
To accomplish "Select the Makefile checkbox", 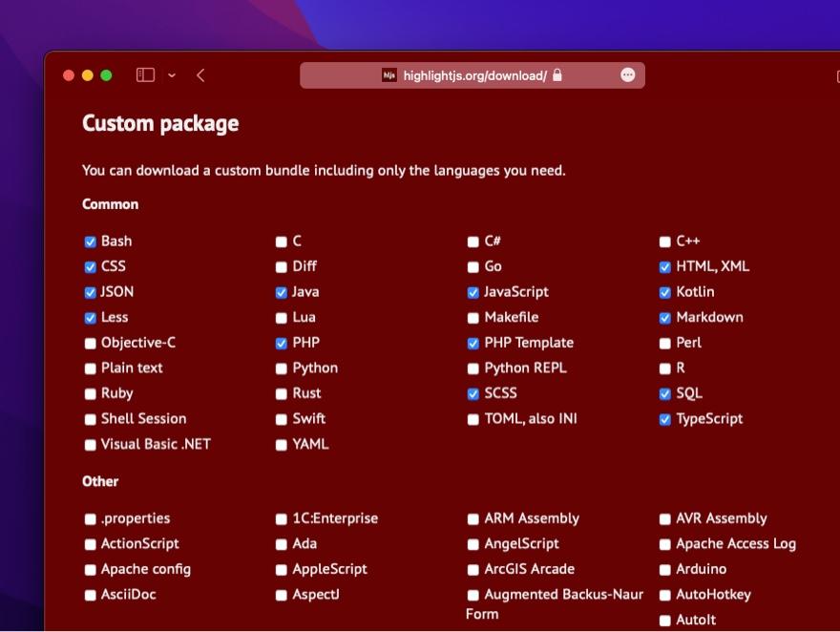I will point(473,318).
